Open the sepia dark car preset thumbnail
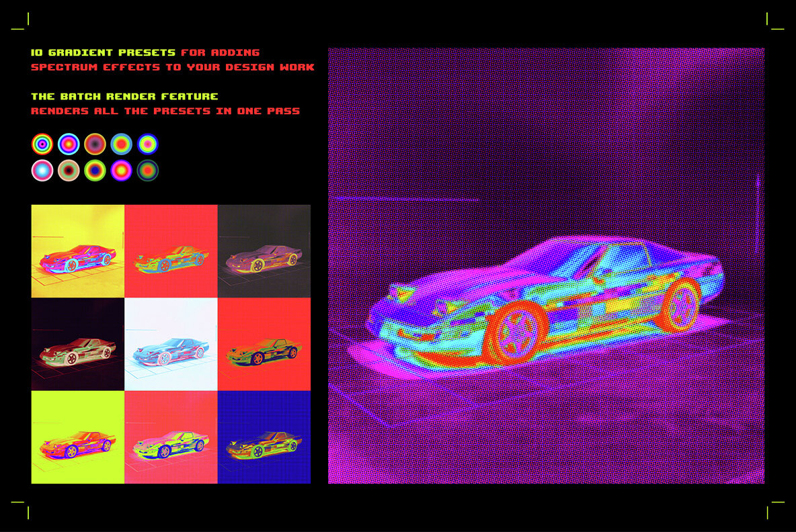796x532 pixels. 264,250
